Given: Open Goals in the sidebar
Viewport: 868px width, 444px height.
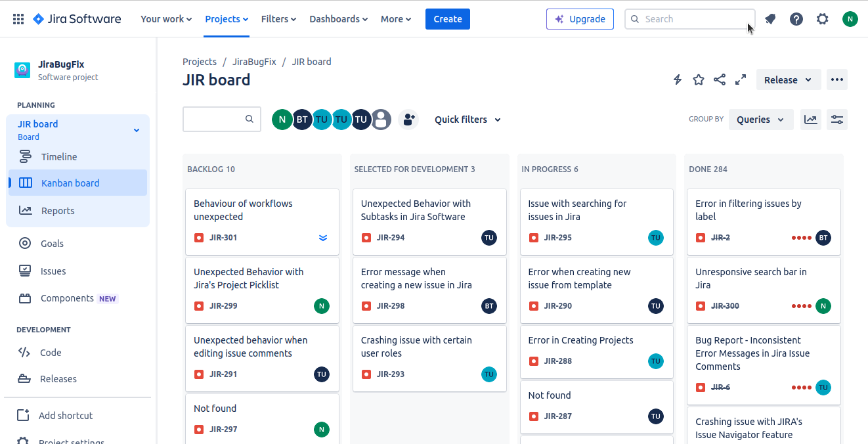Looking at the screenshot, I should [x=77, y=244].
